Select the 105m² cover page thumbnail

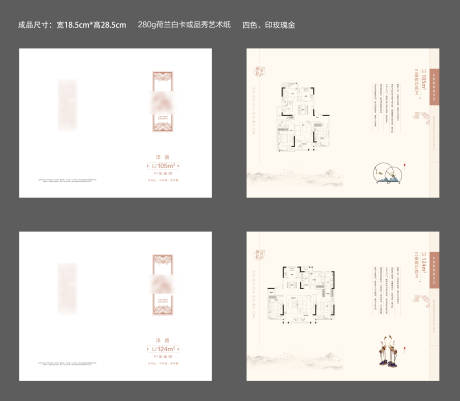115,123
